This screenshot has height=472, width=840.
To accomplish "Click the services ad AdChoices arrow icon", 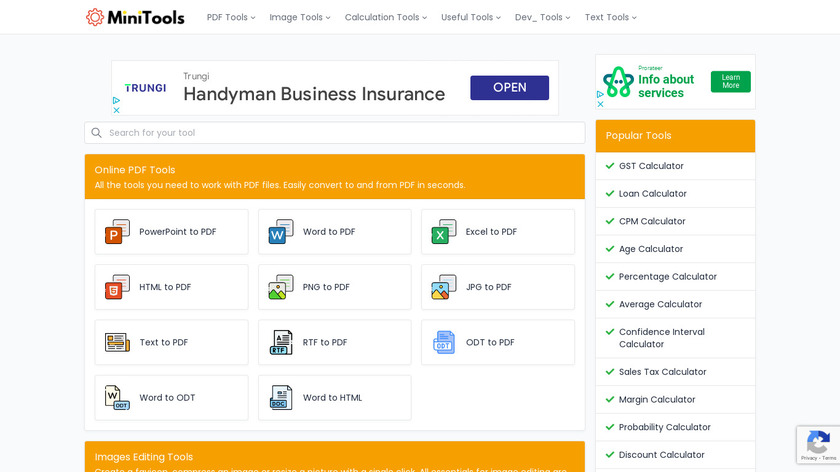I will click(x=600, y=94).
